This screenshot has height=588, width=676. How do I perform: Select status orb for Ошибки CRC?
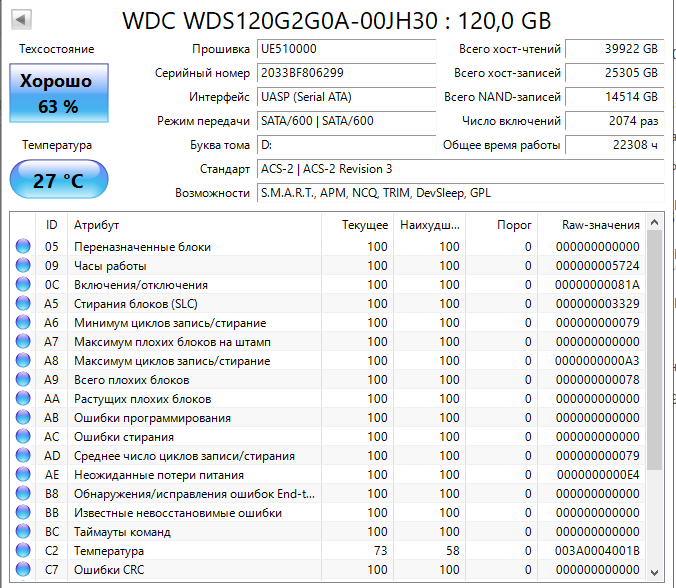[23, 569]
